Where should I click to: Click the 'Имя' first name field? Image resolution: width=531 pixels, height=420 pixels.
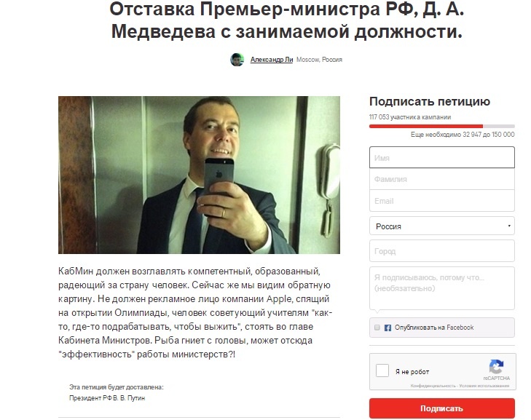[442, 157]
